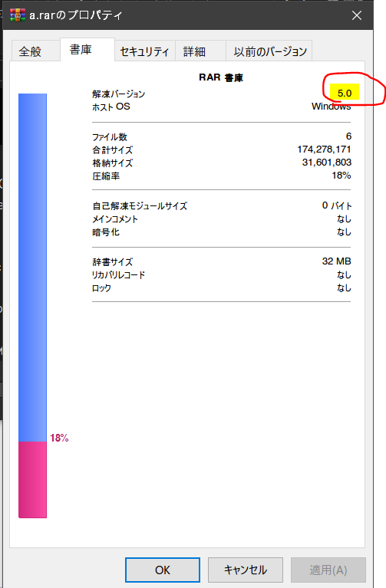Click the WinRAR icon in title bar

(x=18, y=15)
